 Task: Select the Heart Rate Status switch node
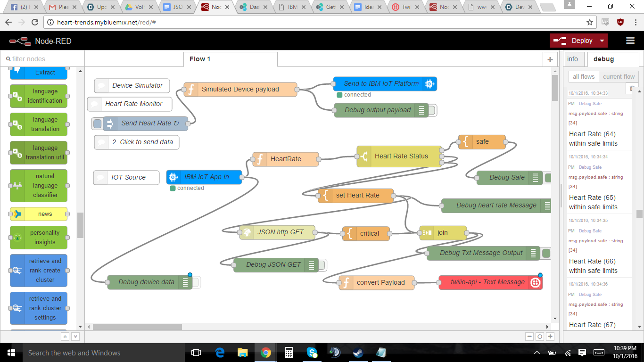click(x=399, y=156)
